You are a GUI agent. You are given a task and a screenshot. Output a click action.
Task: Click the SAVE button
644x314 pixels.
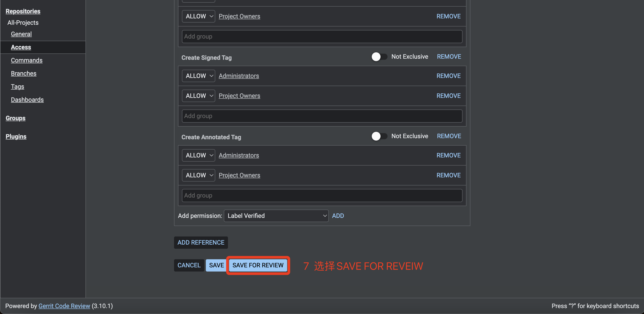point(216,265)
